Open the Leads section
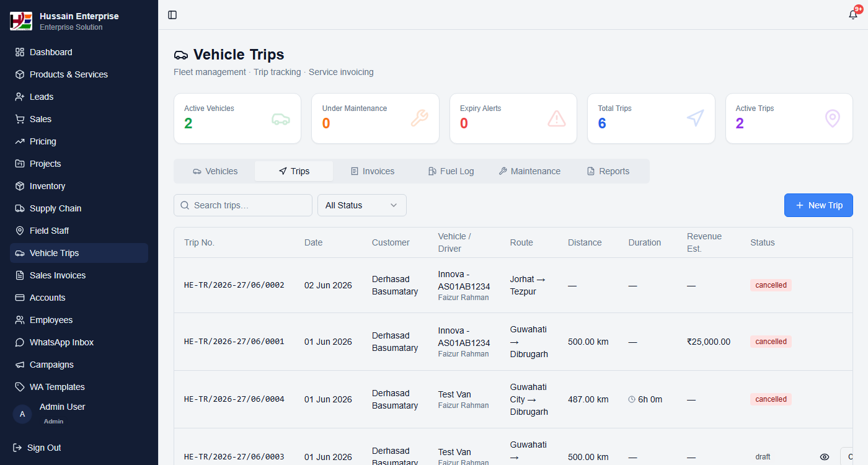Image resolution: width=868 pixels, height=465 pixels. click(x=79, y=97)
